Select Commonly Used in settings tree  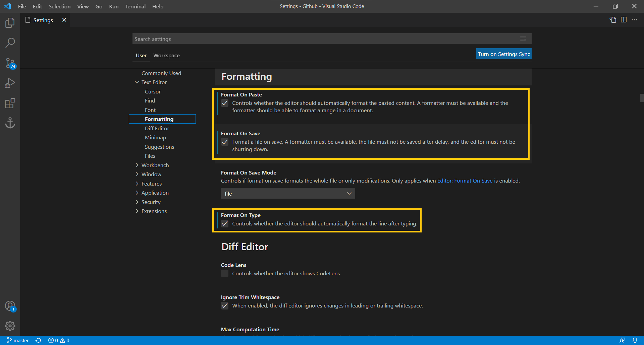[x=161, y=73]
